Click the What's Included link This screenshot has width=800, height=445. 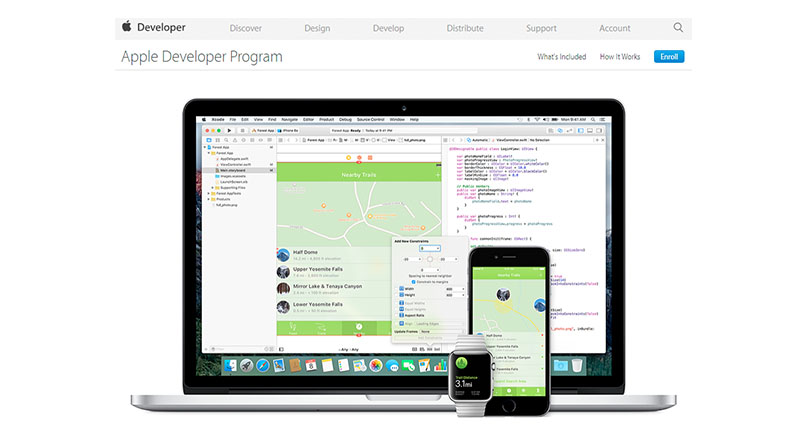pos(561,57)
